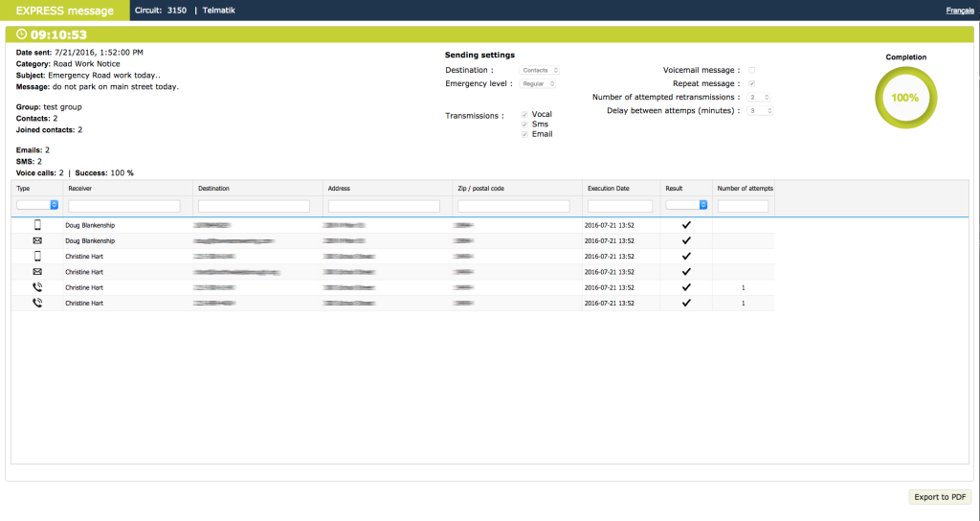Click the email envelope icon in Doug Blankenship's row

coord(37,240)
